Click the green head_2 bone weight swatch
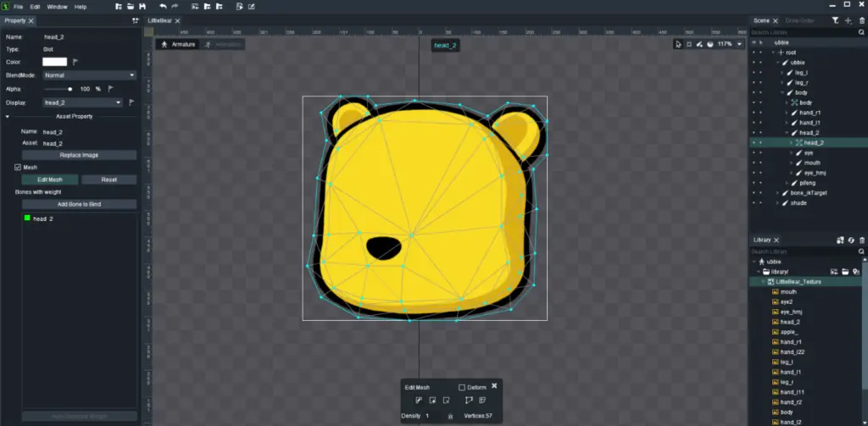Screen dimensions: 868x426 click(x=27, y=219)
